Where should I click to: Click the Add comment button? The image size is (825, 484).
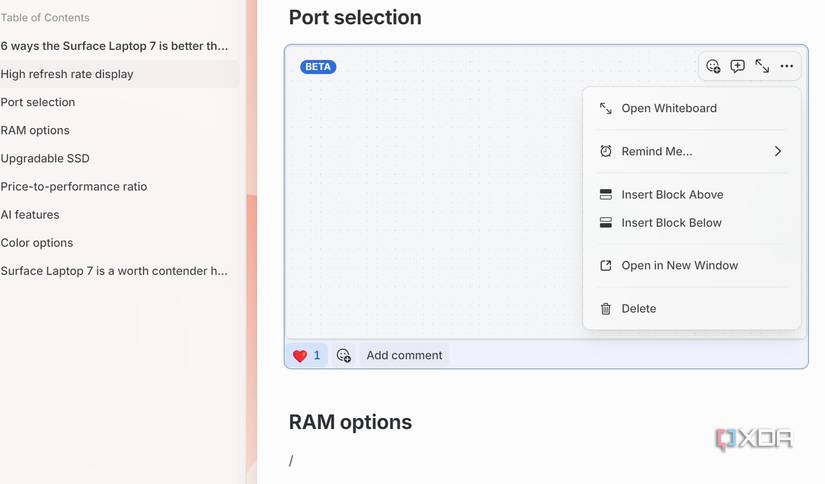coord(404,356)
